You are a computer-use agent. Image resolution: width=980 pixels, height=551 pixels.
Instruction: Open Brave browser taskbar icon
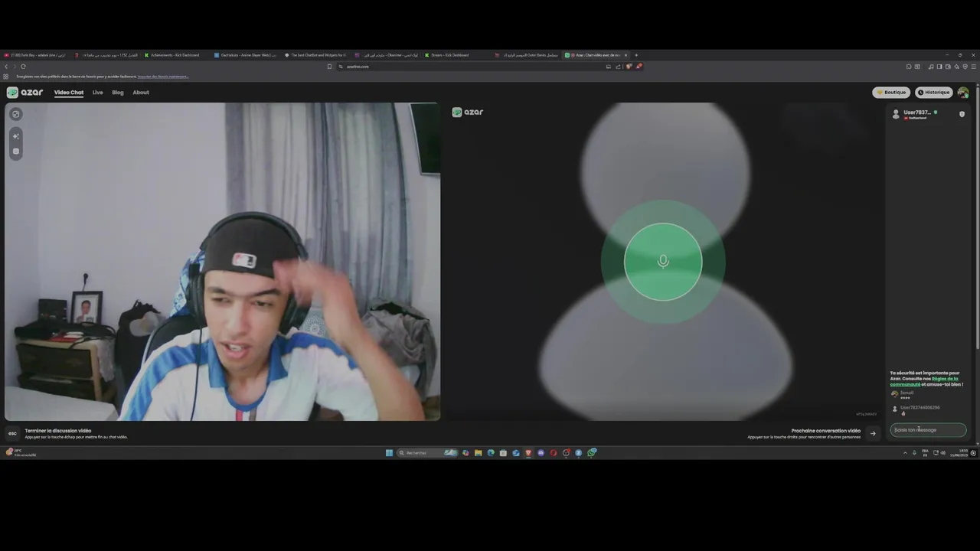coord(528,453)
